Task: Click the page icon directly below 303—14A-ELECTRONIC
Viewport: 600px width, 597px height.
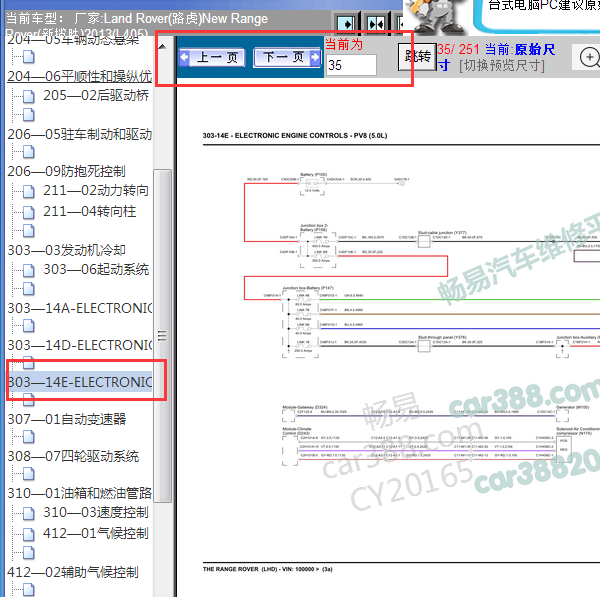Action: [x=29, y=326]
